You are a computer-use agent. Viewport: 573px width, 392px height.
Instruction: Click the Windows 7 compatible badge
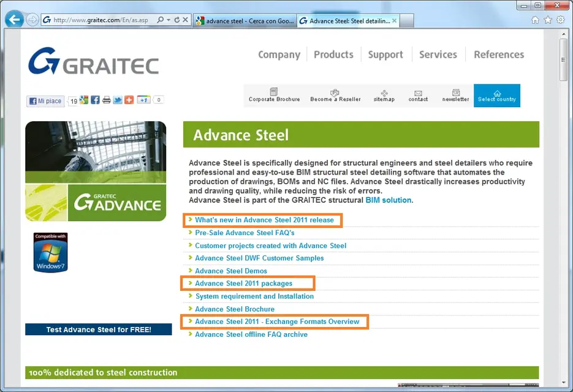(50, 251)
